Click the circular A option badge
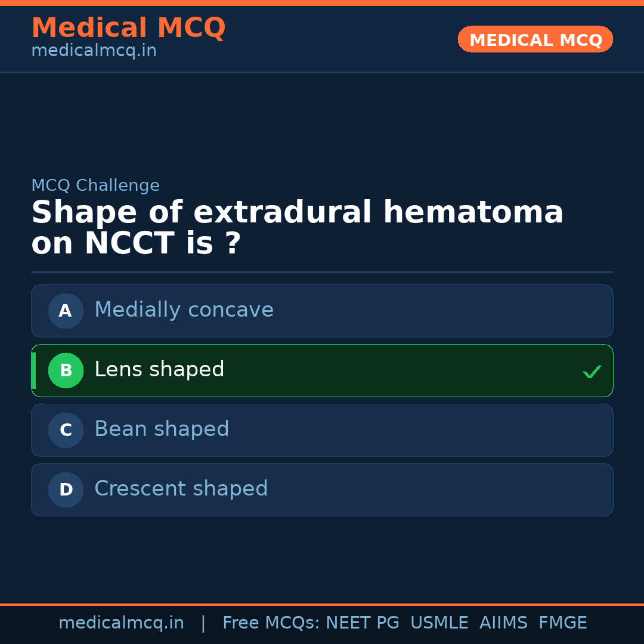The width and height of the screenshot is (644, 644). (66, 311)
